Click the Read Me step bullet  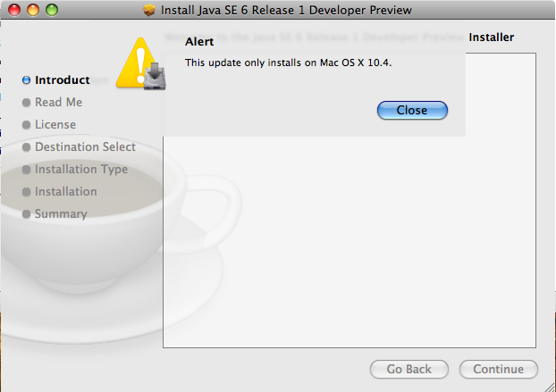click(26, 103)
